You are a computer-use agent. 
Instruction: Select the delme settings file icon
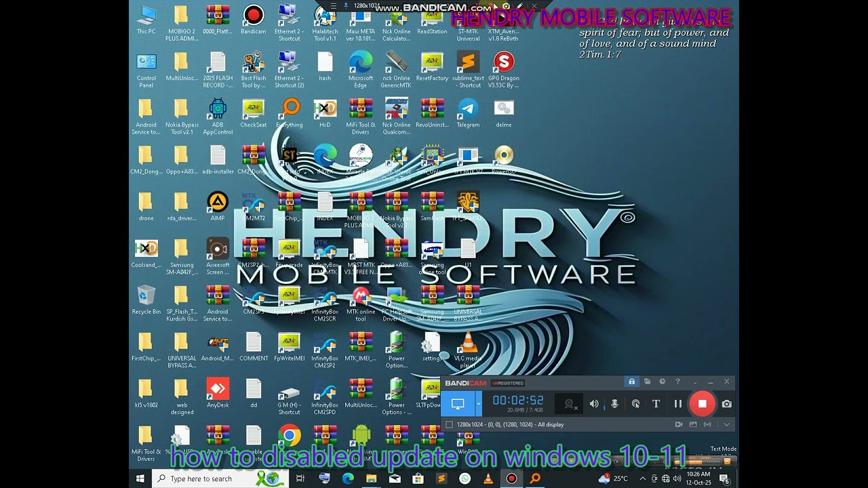[x=504, y=113]
